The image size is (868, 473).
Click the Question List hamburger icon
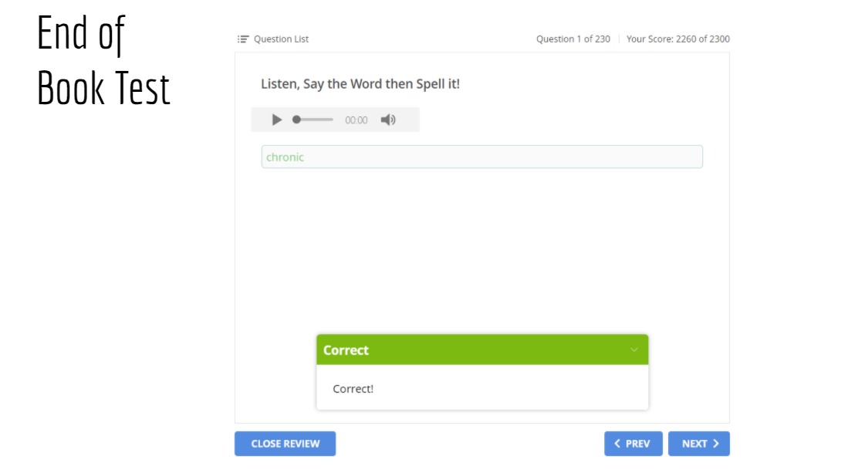point(243,39)
